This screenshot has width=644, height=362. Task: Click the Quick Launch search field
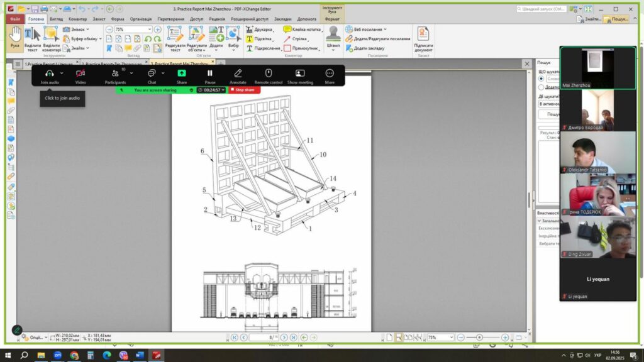tap(541, 9)
